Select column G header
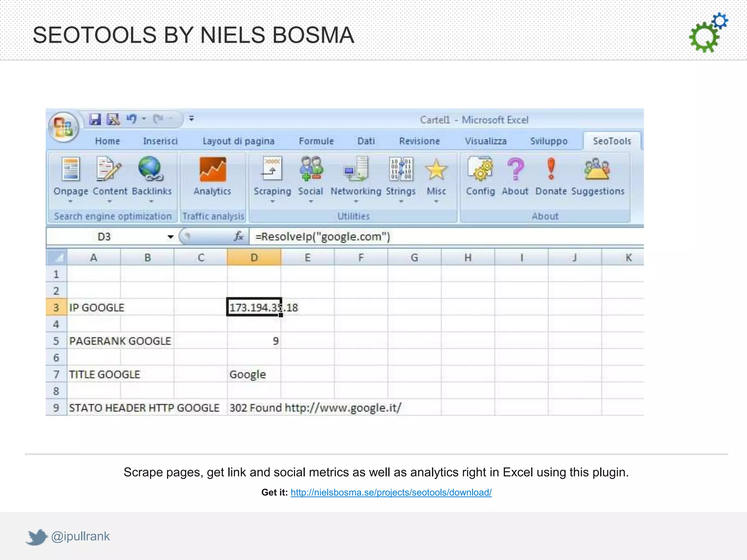The width and height of the screenshot is (747, 560). tap(414, 257)
